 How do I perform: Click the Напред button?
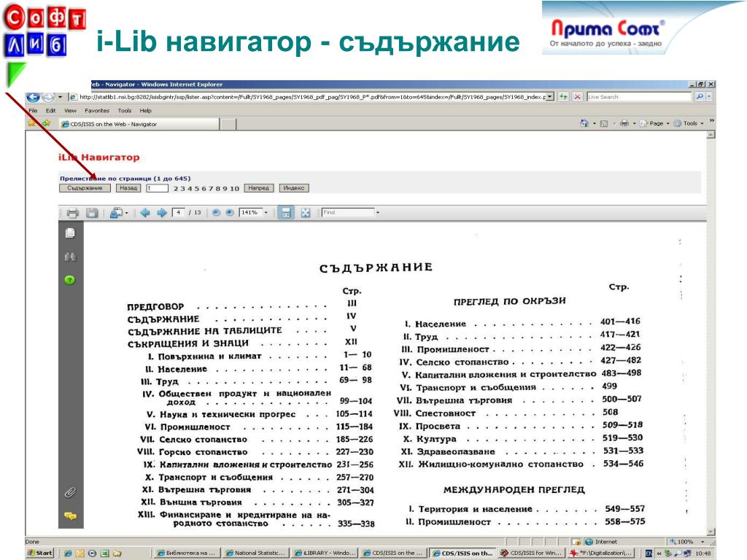pos(259,188)
